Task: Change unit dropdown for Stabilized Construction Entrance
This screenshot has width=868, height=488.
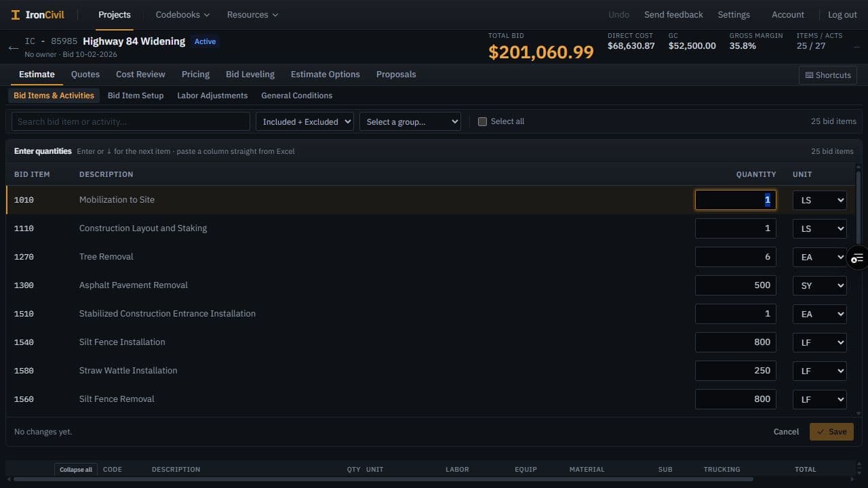Action: [819, 314]
